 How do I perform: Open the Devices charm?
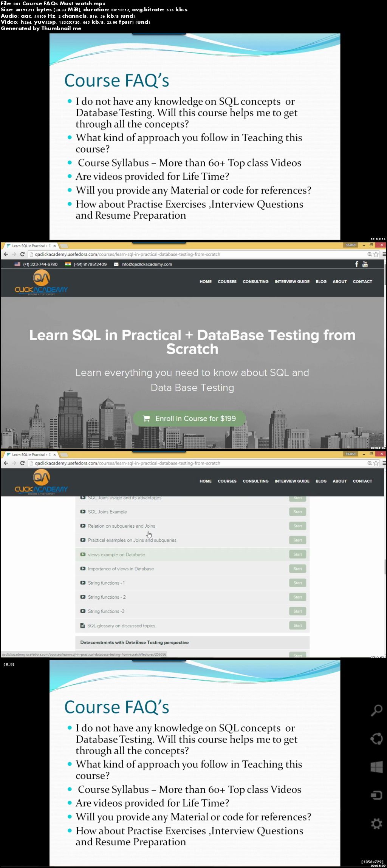376,795
